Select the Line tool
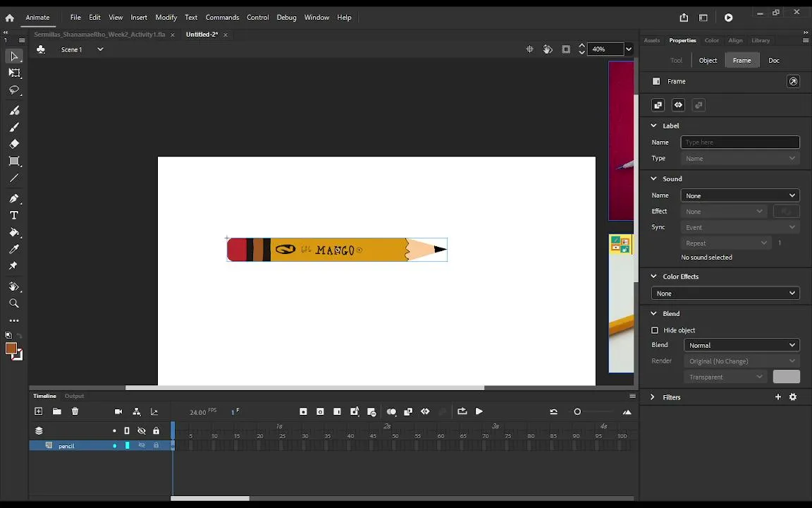Screen dimensions: 812x508 point(14,179)
